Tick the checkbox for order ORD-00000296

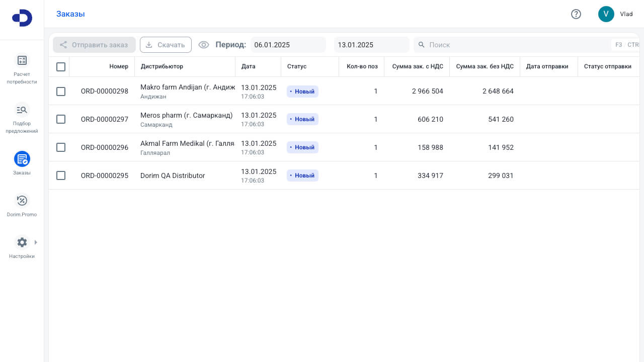pos(61,147)
